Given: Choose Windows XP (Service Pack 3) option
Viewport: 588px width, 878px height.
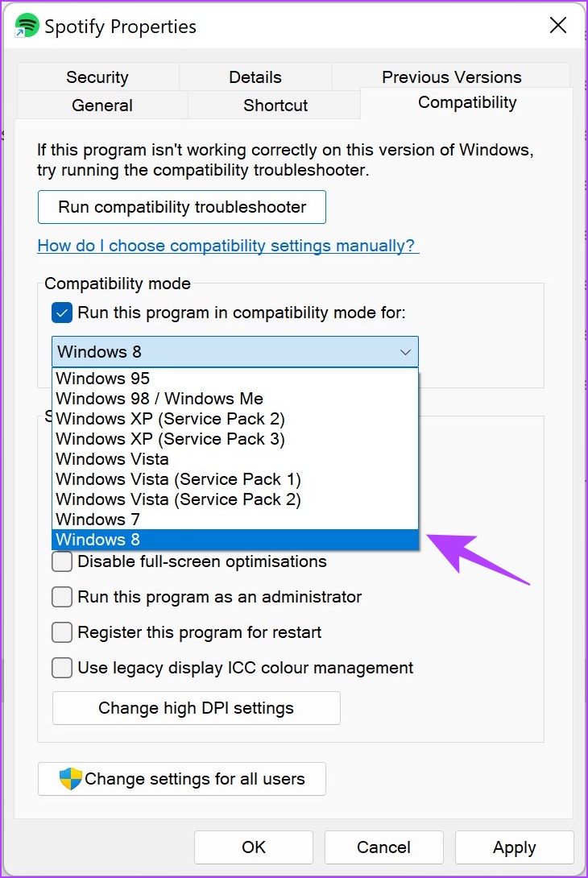Looking at the screenshot, I should tap(235, 438).
